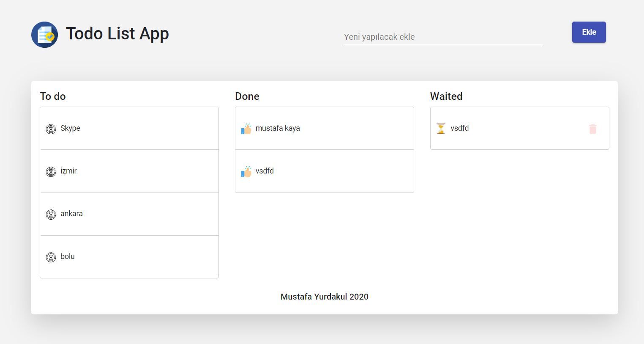Click the trash delete icon for vsdfd
Viewport: 644px width, 344px height.
[593, 129]
